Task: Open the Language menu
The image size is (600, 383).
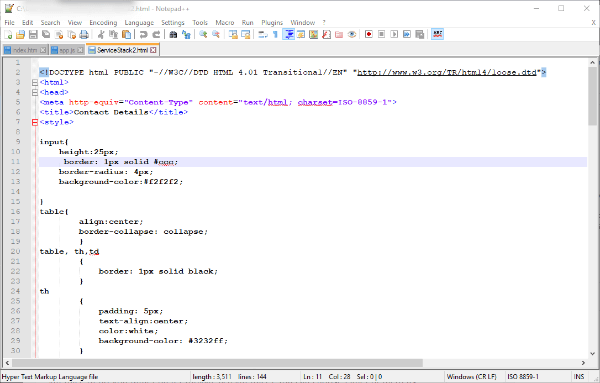Action: pos(139,23)
